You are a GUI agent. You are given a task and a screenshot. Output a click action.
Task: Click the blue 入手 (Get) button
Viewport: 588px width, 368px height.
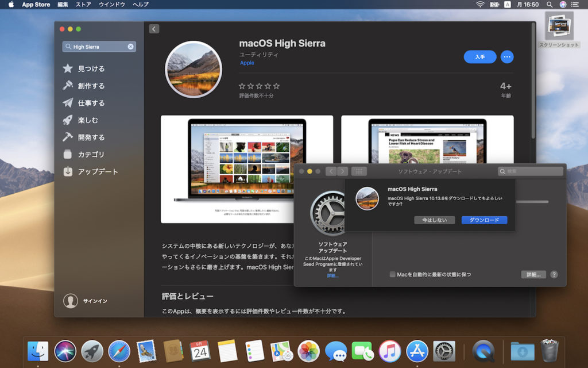pyautogui.click(x=480, y=57)
